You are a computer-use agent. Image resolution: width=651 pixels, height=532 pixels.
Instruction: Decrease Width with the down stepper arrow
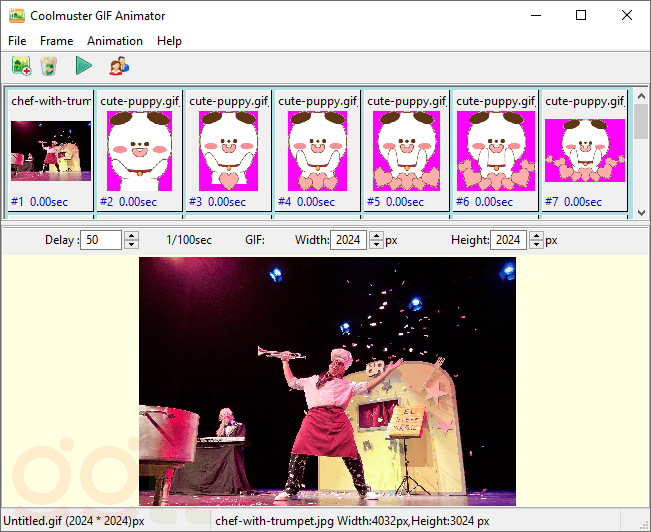tap(376, 245)
